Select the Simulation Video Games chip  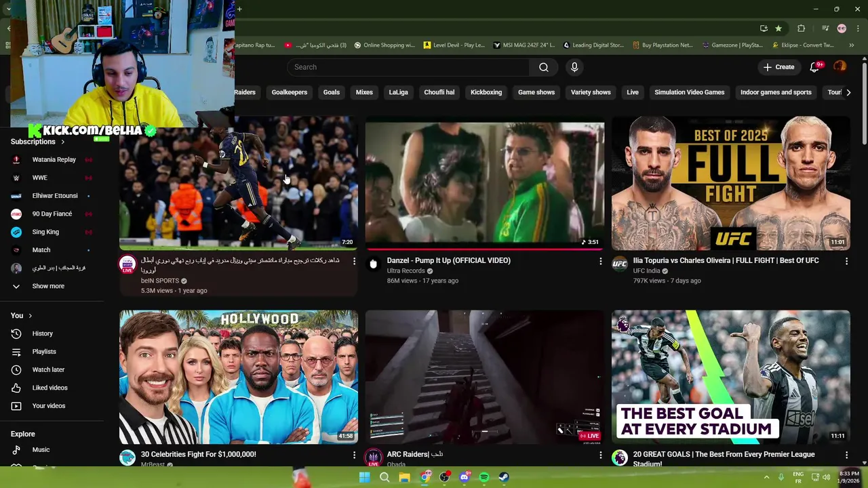coord(689,92)
